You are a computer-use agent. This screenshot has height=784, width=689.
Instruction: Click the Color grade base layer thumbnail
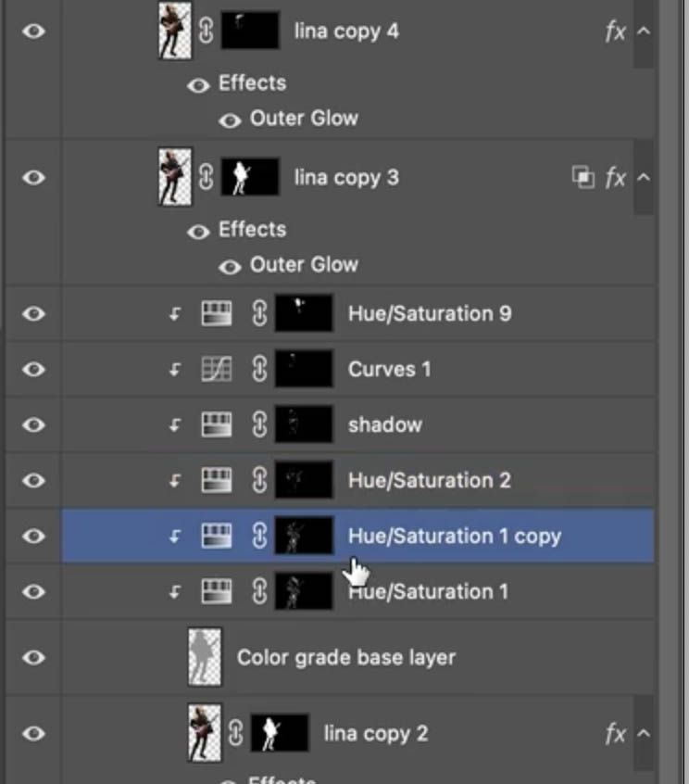[205, 655]
